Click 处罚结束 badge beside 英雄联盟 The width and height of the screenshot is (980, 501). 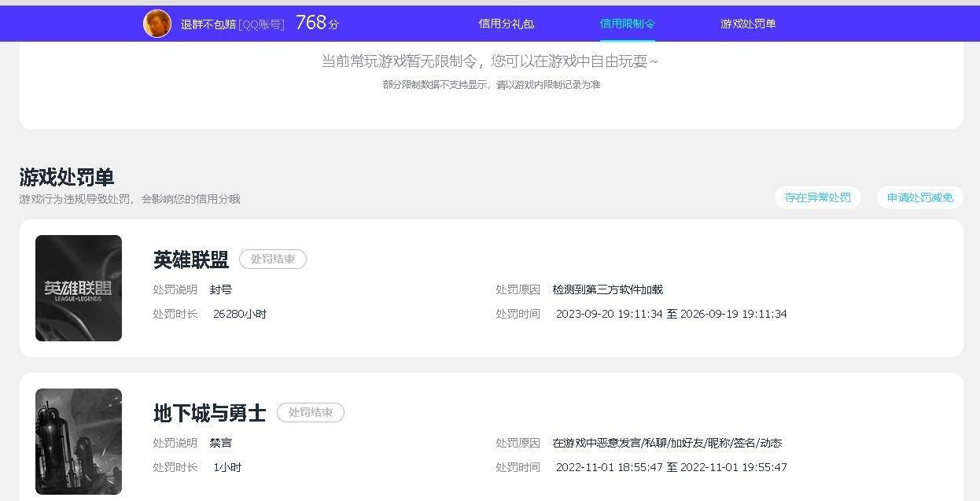click(x=273, y=259)
